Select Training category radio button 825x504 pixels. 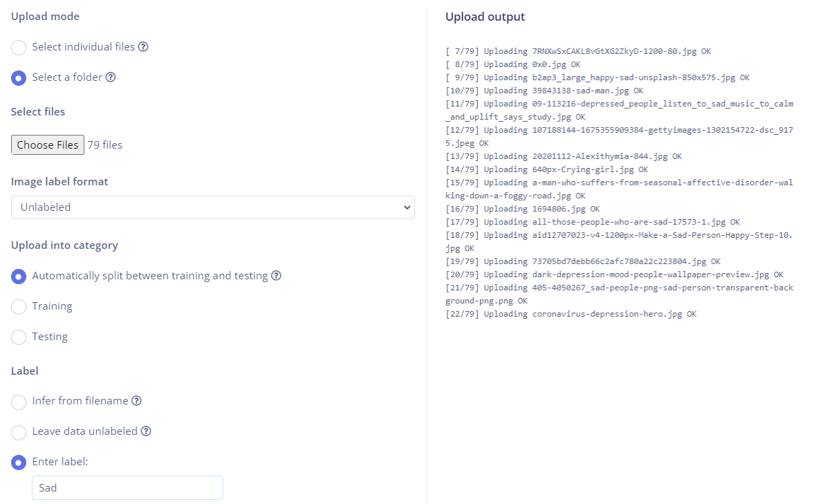19,307
